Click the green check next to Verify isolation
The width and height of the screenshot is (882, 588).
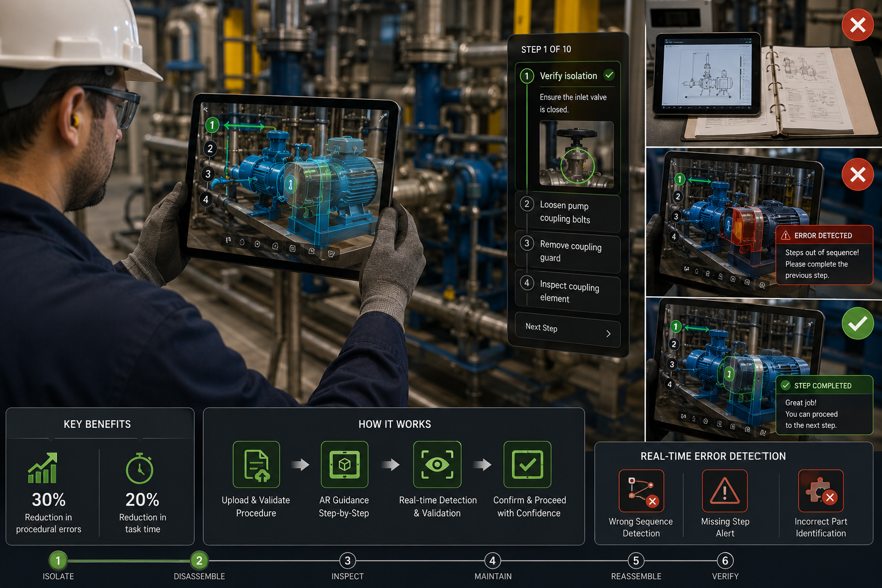(x=609, y=75)
